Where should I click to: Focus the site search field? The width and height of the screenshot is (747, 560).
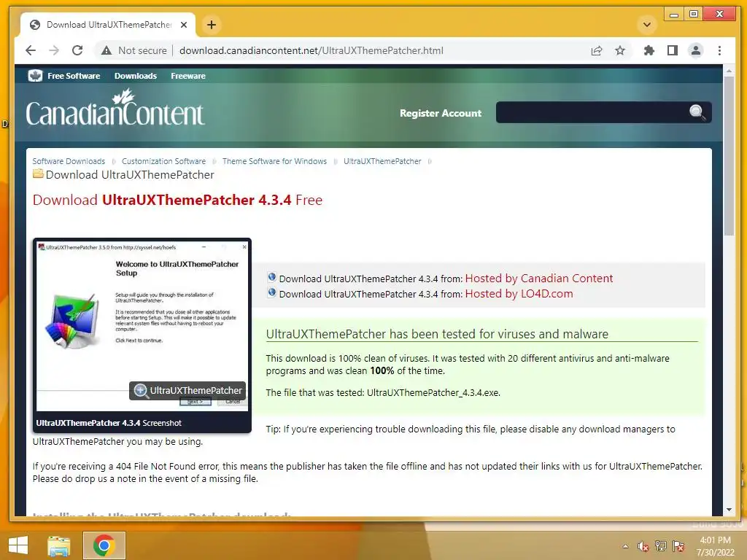click(x=591, y=112)
